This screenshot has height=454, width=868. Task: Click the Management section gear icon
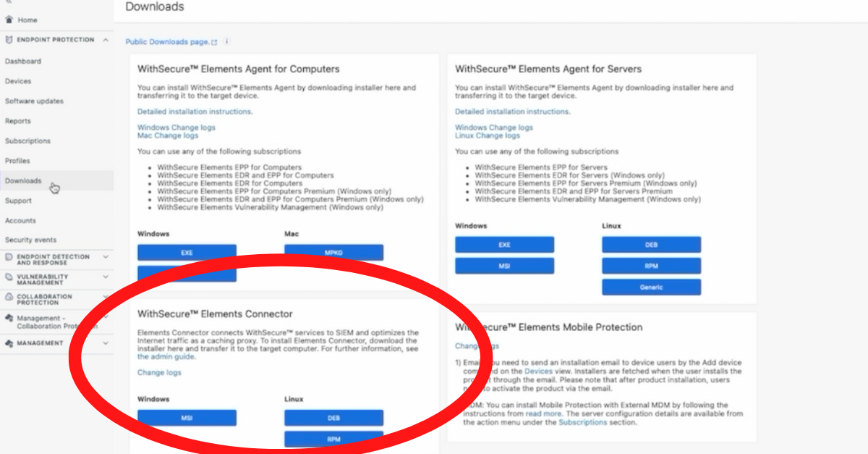coord(9,343)
